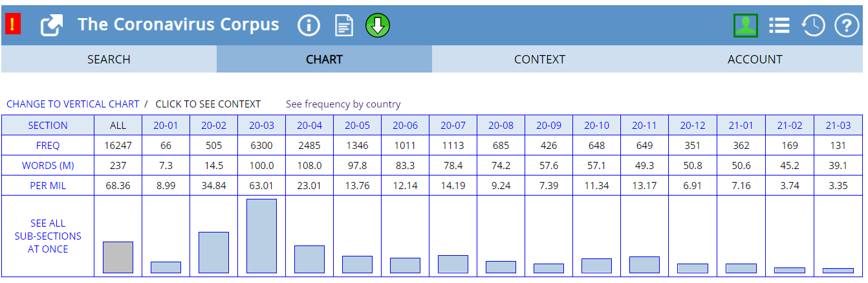Click frequency value 2485
This screenshot has width=868, height=283.
tap(309, 145)
